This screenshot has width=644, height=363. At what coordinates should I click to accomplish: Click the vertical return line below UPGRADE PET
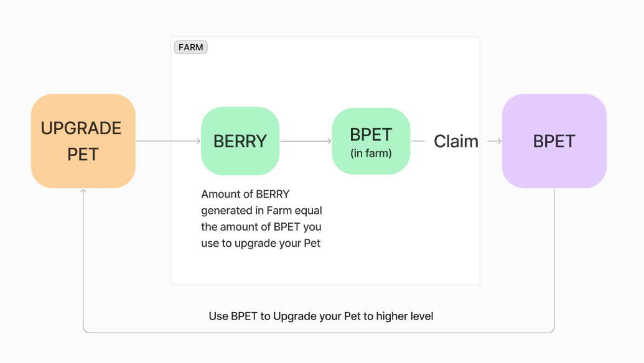click(x=83, y=261)
